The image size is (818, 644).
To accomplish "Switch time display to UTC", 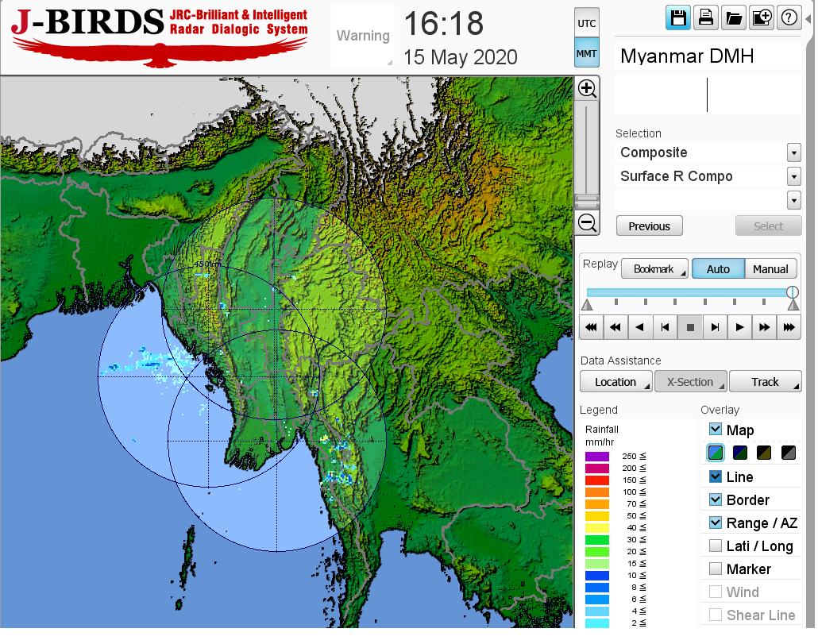I will coord(587,24).
